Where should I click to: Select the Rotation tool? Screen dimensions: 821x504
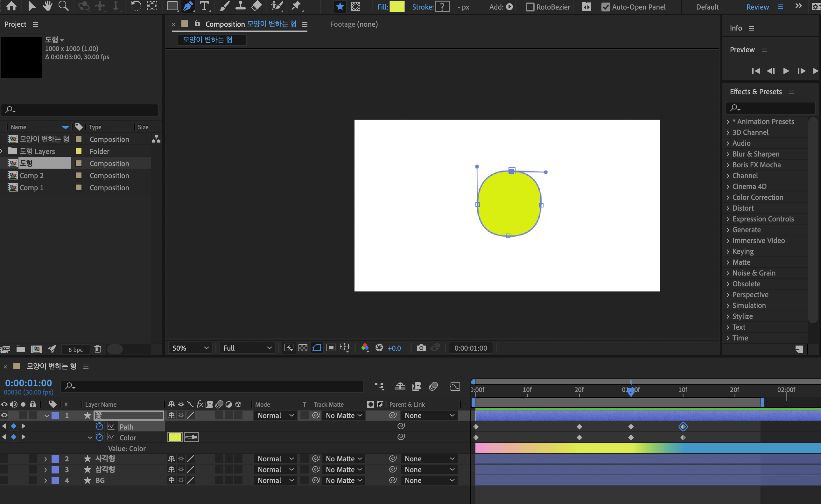point(136,6)
